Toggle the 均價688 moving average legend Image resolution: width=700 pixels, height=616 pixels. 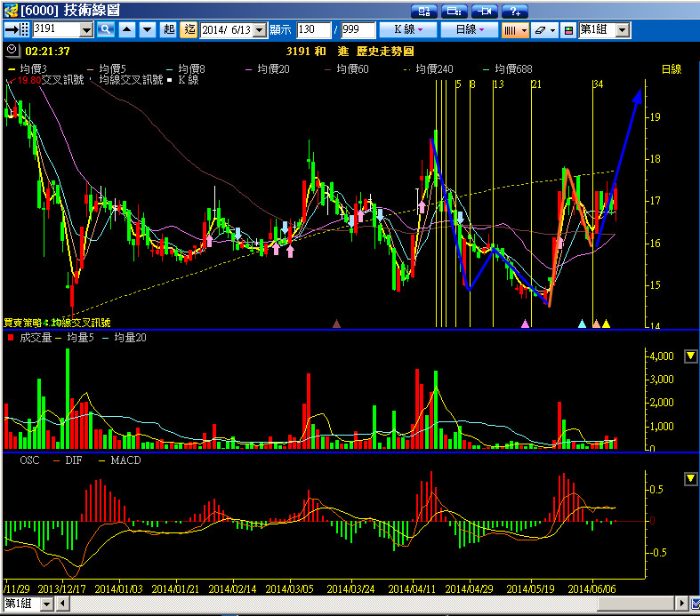[508, 68]
